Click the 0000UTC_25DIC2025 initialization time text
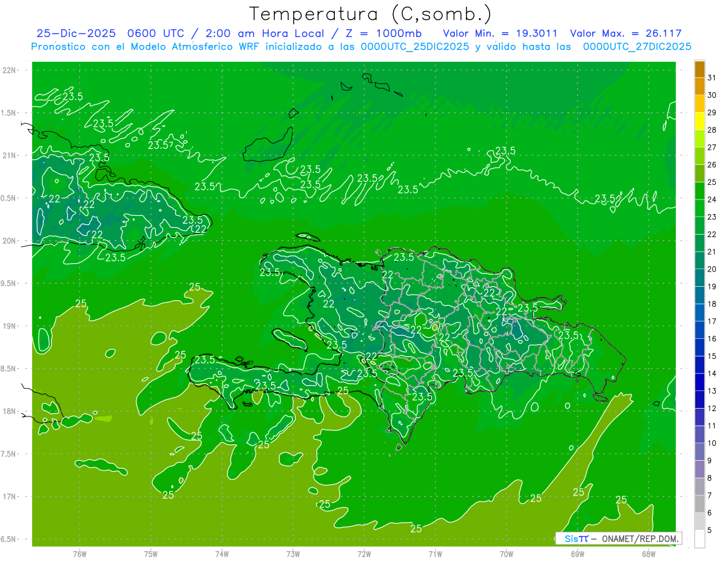The width and height of the screenshot is (728, 562). [x=414, y=47]
